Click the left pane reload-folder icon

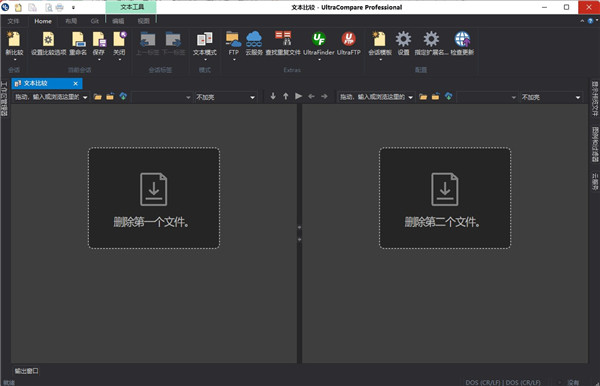[110, 97]
